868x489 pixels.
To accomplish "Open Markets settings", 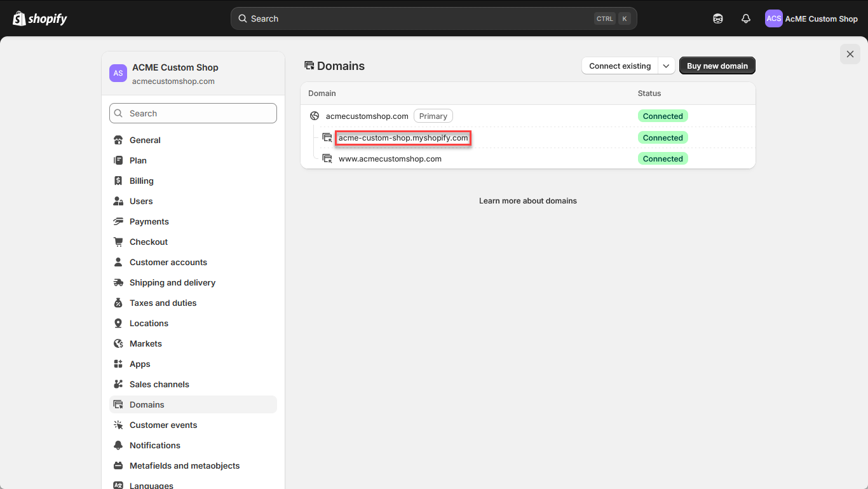I will tap(193, 343).
